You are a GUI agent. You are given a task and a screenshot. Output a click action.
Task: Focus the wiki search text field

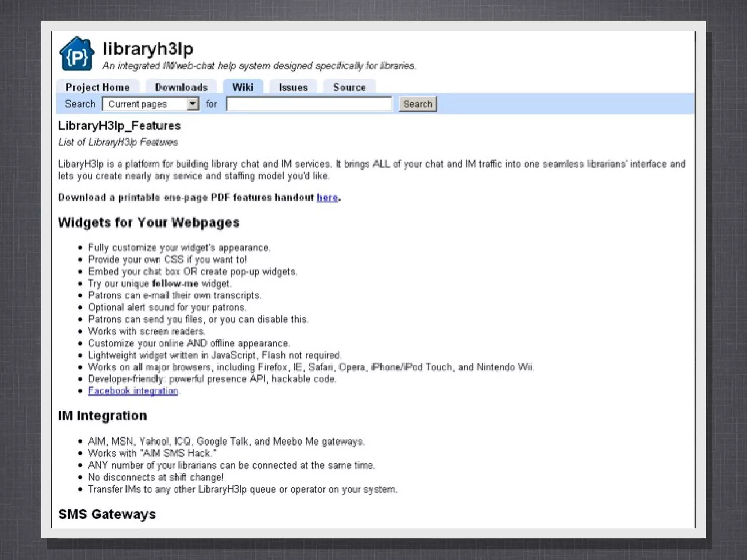click(309, 104)
